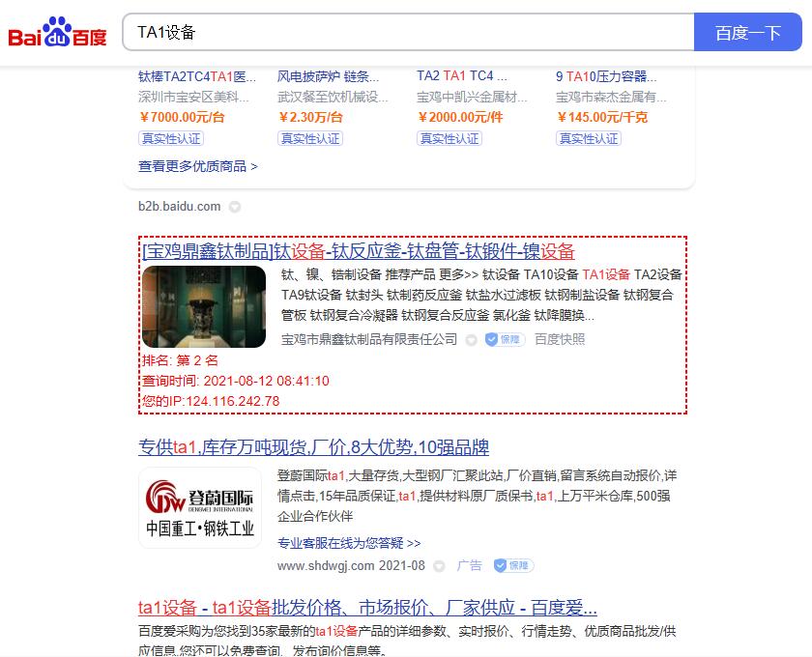Click 登蔚国际 logo thumbnail
The width and height of the screenshot is (812, 657).
click(x=200, y=507)
